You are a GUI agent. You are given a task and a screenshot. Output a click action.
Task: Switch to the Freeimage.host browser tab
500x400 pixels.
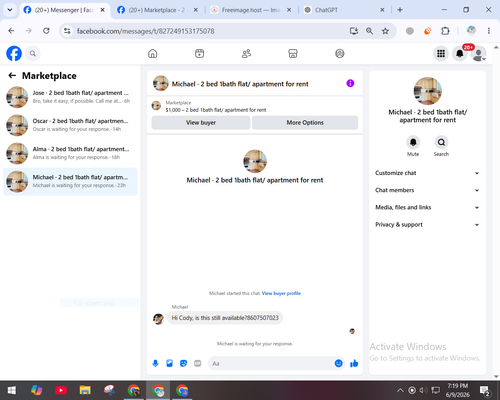[x=251, y=10]
